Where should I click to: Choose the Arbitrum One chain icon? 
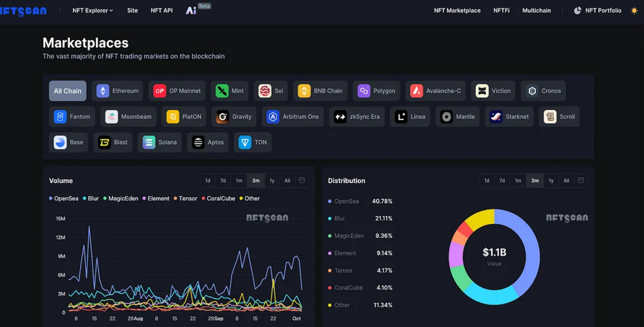[x=273, y=117]
